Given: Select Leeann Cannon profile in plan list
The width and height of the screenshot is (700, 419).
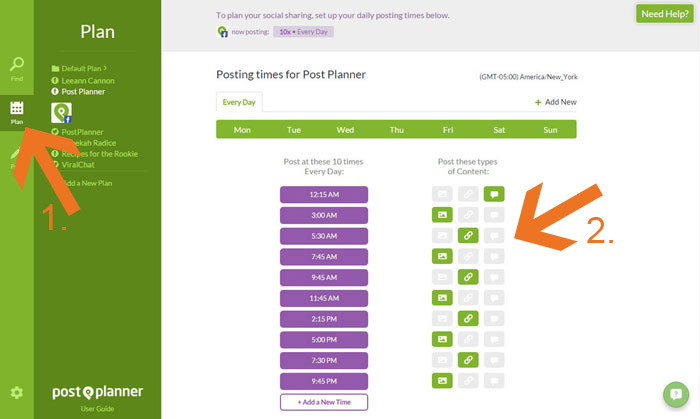Looking at the screenshot, I should tap(83, 81).
